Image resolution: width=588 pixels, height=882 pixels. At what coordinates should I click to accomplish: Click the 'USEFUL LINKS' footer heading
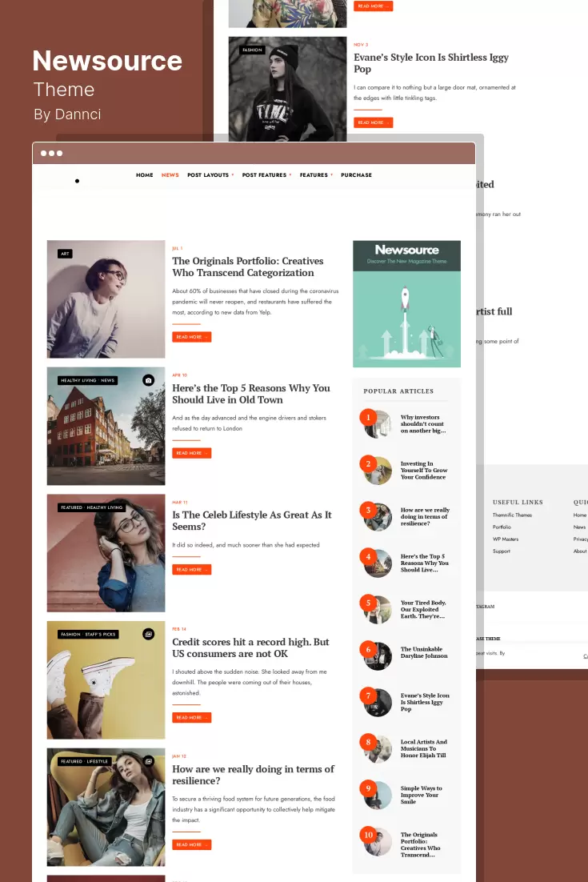tap(518, 503)
